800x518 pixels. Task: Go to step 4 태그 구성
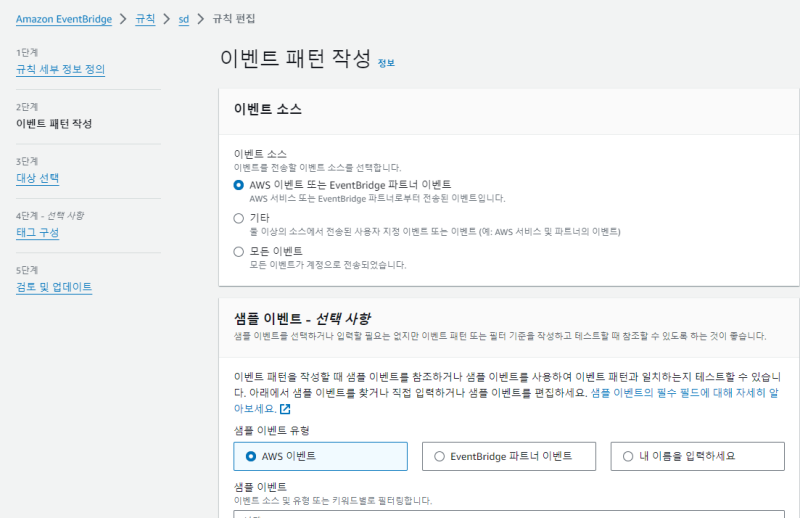[37, 232]
